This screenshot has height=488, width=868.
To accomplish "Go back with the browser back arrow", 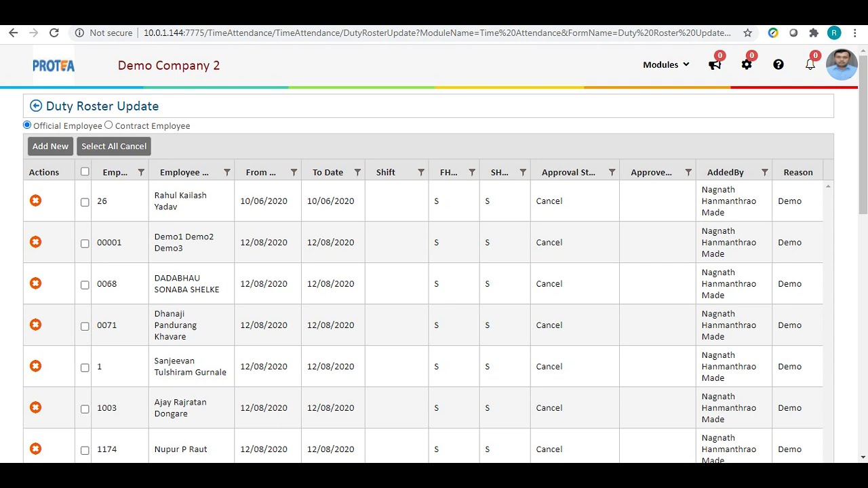I will coord(14,33).
